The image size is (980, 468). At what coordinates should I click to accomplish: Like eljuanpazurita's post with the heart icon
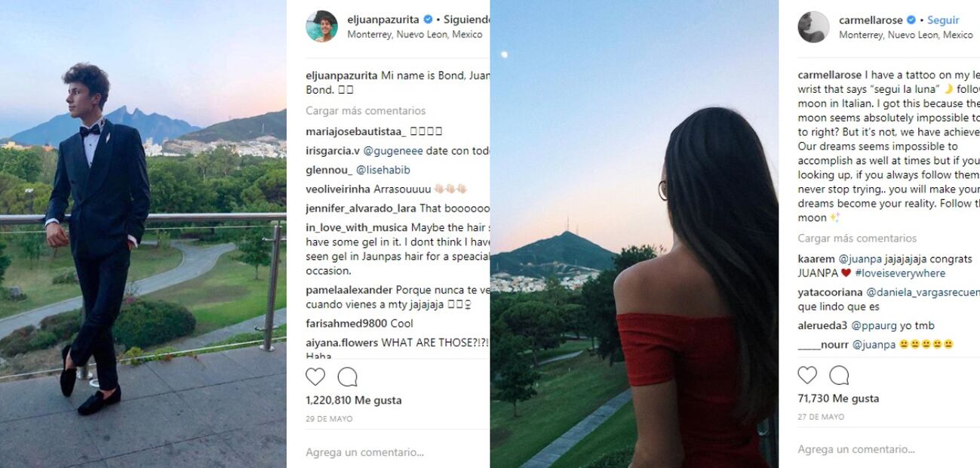[315, 377]
